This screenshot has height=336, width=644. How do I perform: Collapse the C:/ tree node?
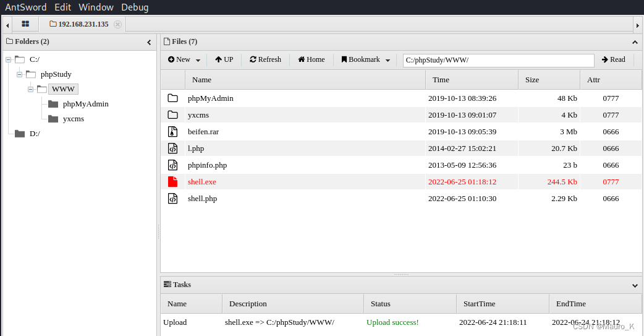pos(8,59)
